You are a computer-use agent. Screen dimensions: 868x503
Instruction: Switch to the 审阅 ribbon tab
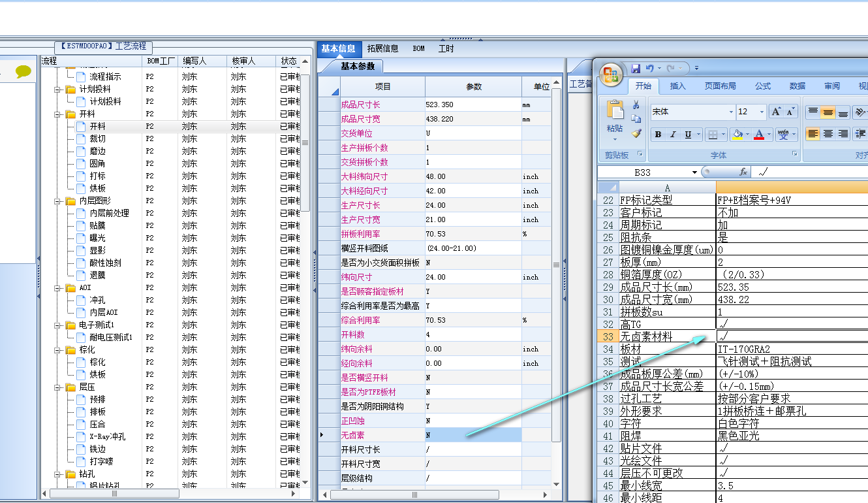click(x=832, y=86)
